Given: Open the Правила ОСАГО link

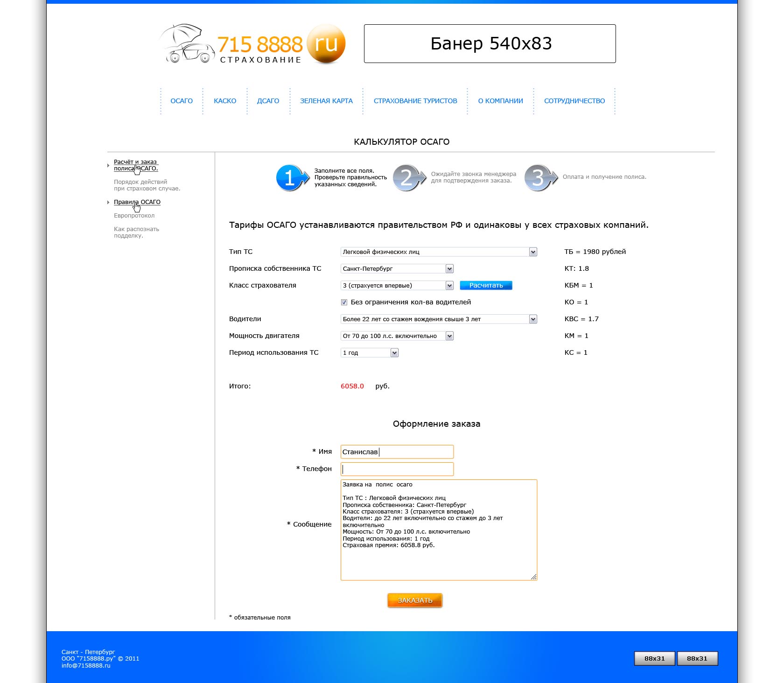Looking at the screenshot, I should [x=137, y=202].
